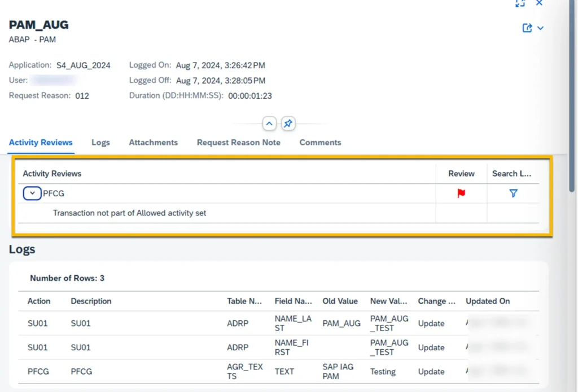Screen dimensions: 578x392
Task: Click the Description column header
Action: point(91,301)
